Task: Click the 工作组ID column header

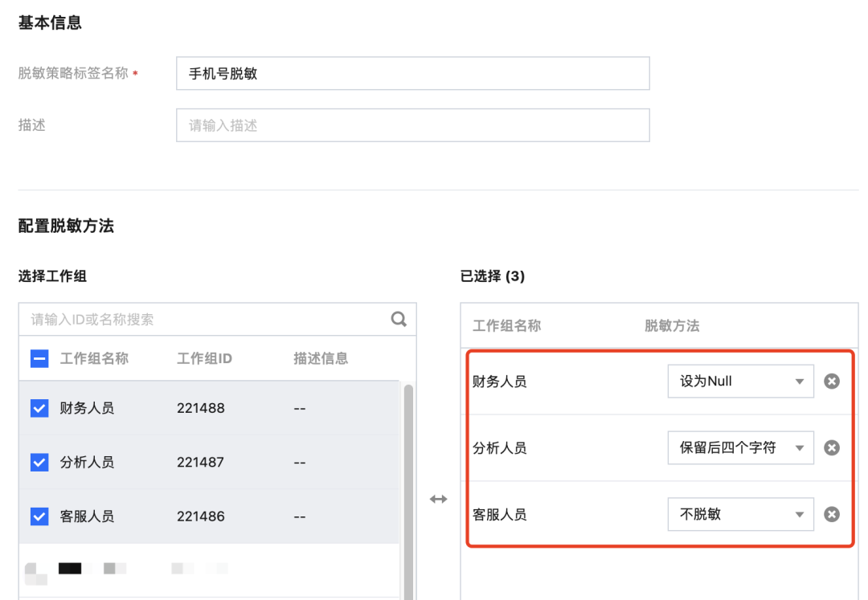Action: pyautogui.click(x=204, y=359)
